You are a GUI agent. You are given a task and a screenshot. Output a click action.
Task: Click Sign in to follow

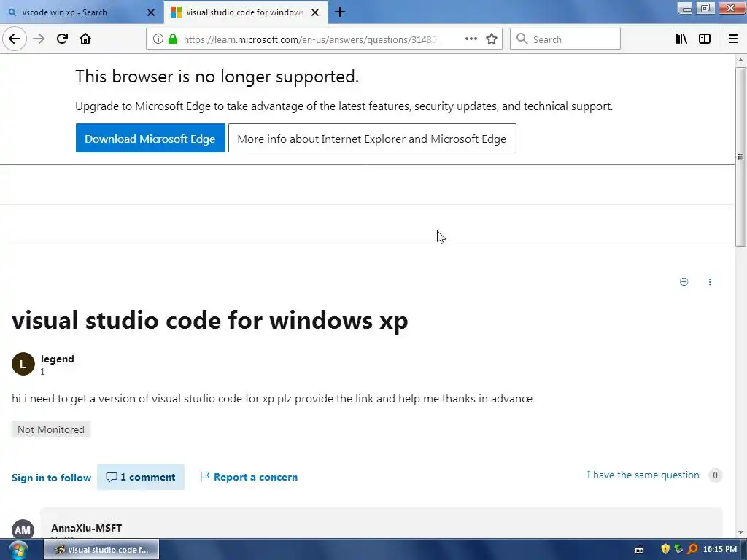52,478
